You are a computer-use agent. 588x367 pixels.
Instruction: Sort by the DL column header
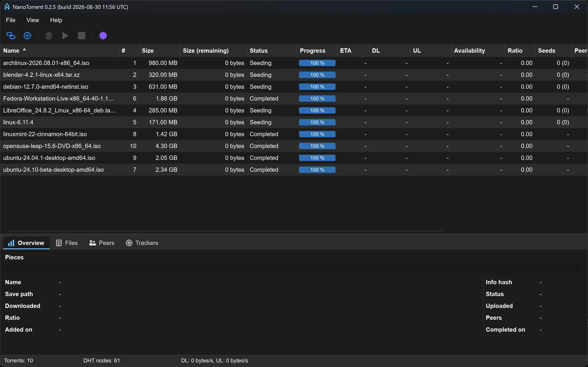tap(390, 51)
